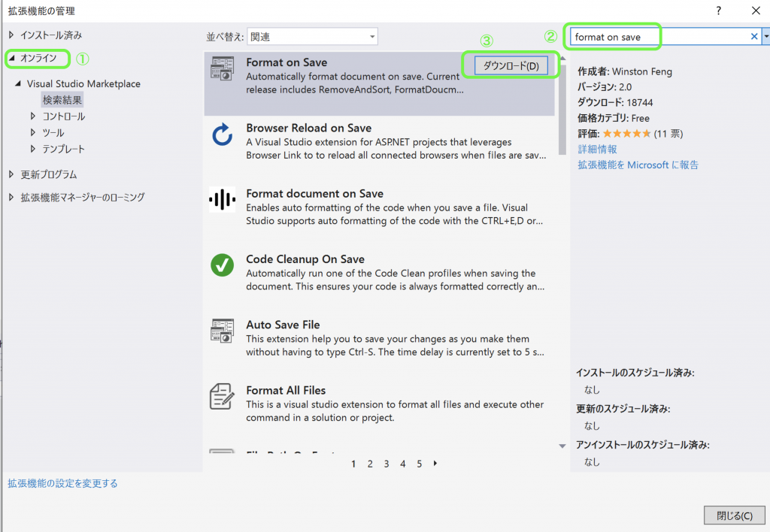Close the dialog with 閉じる button
770x532 pixels.
point(735,515)
